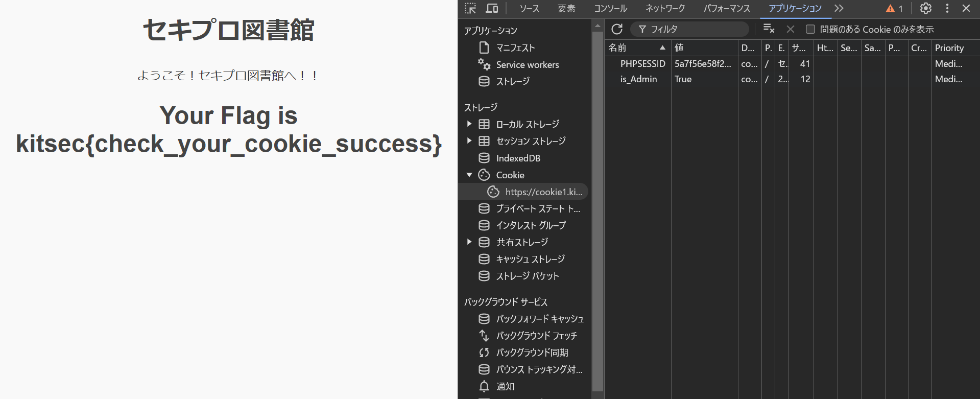
Task: Open 通知 background service
Action: click(x=505, y=387)
